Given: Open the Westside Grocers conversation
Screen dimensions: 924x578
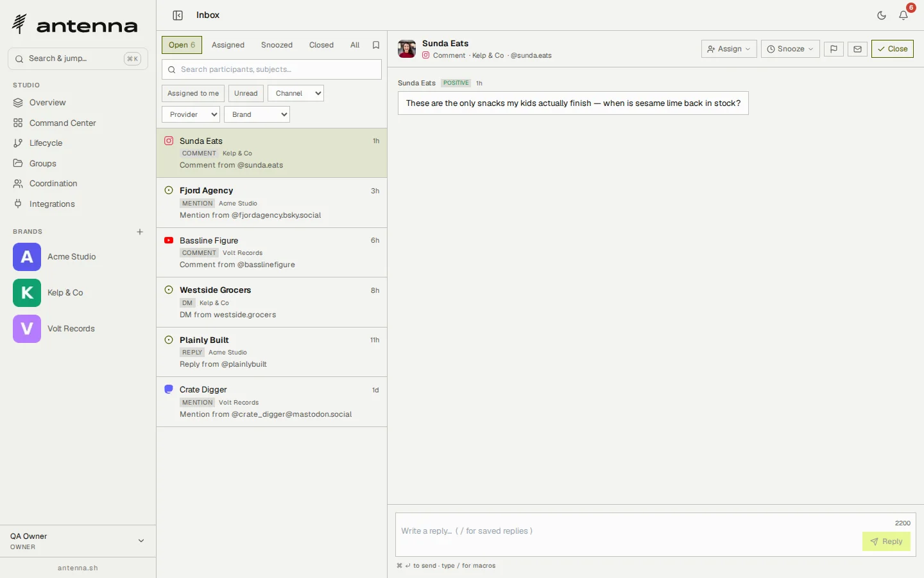Looking at the screenshot, I should coord(271,302).
